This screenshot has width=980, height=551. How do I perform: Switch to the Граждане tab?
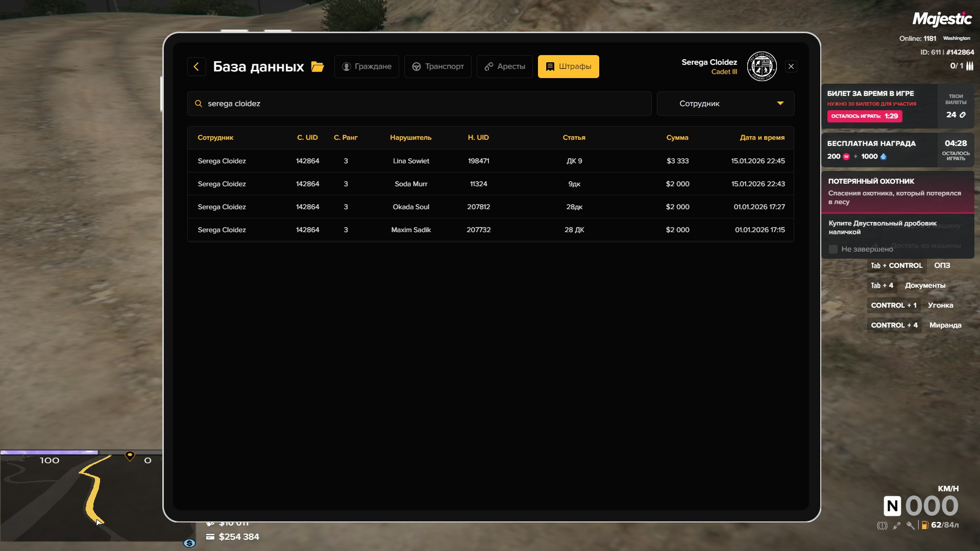(x=366, y=67)
